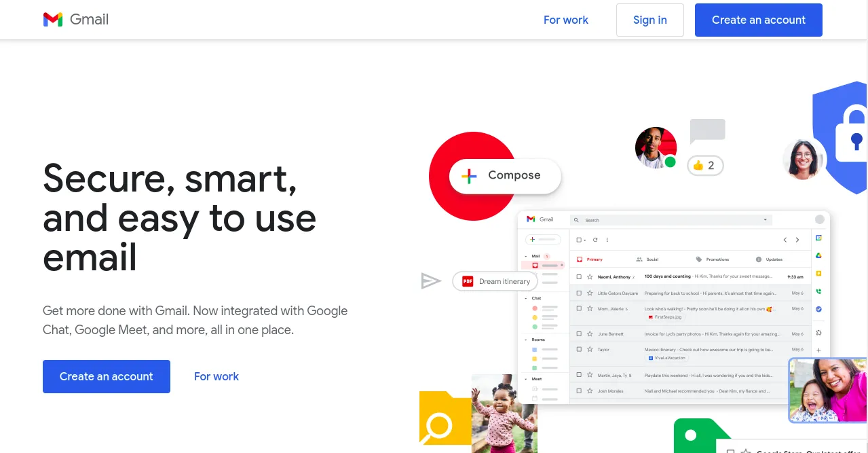Star the June Bennett email
Screen dimensions: 868x453
(590, 334)
